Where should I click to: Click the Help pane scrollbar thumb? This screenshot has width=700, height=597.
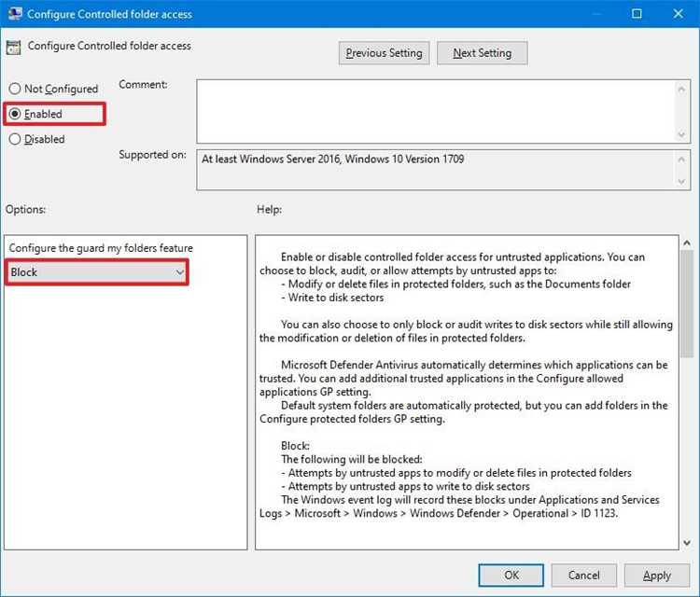click(x=687, y=304)
